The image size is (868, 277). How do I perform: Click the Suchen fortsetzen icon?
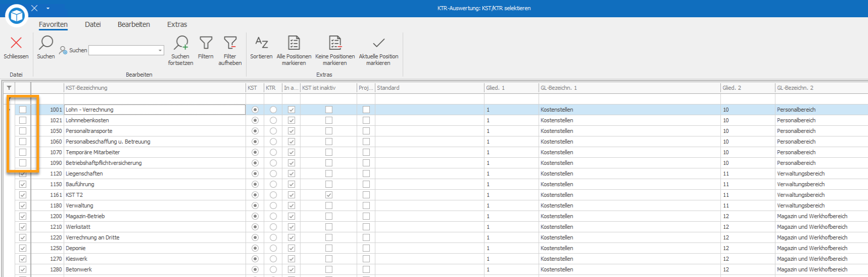[x=181, y=44]
